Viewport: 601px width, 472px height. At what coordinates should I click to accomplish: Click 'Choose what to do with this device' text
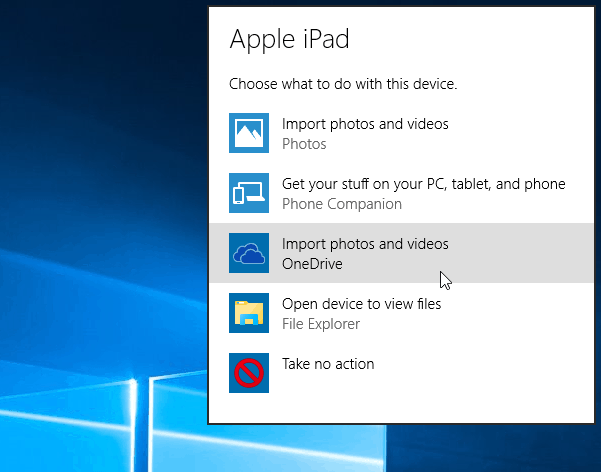click(343, 84)
